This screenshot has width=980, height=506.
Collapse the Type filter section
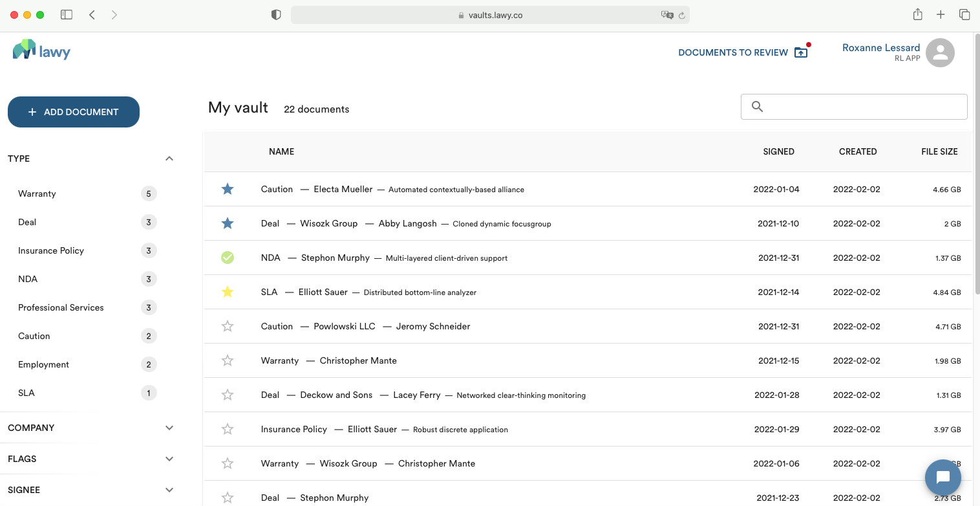(x=169, y=159)
